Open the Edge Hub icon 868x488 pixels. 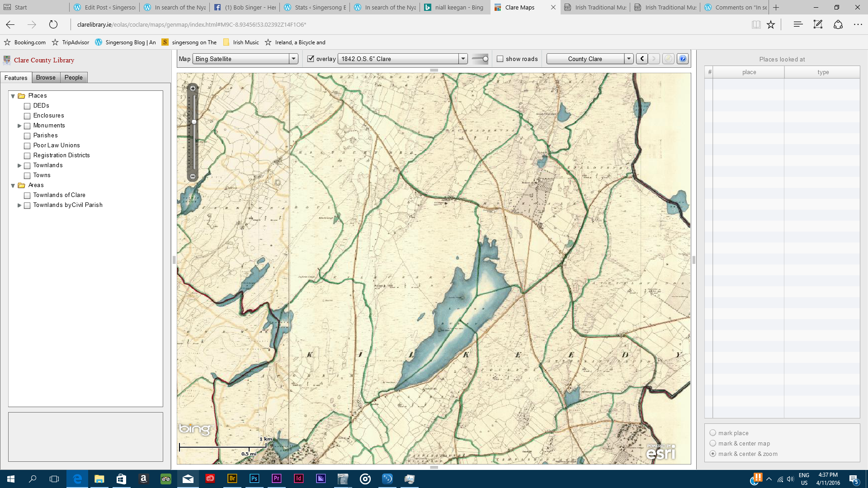tap(798, 24)
